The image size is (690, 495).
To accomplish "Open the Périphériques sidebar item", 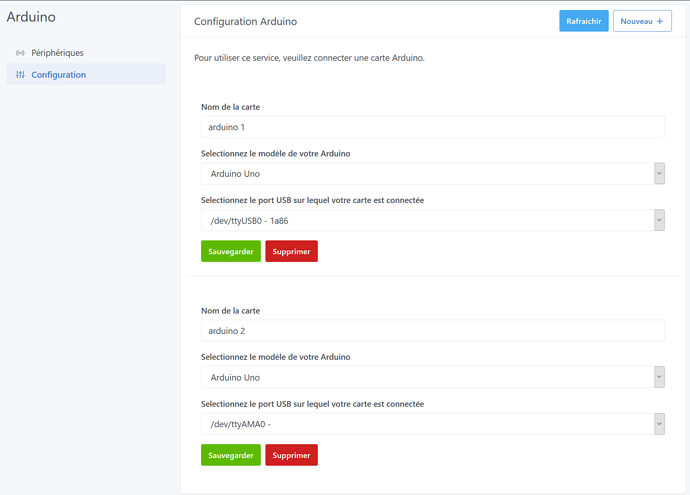I will coord(86,53).
